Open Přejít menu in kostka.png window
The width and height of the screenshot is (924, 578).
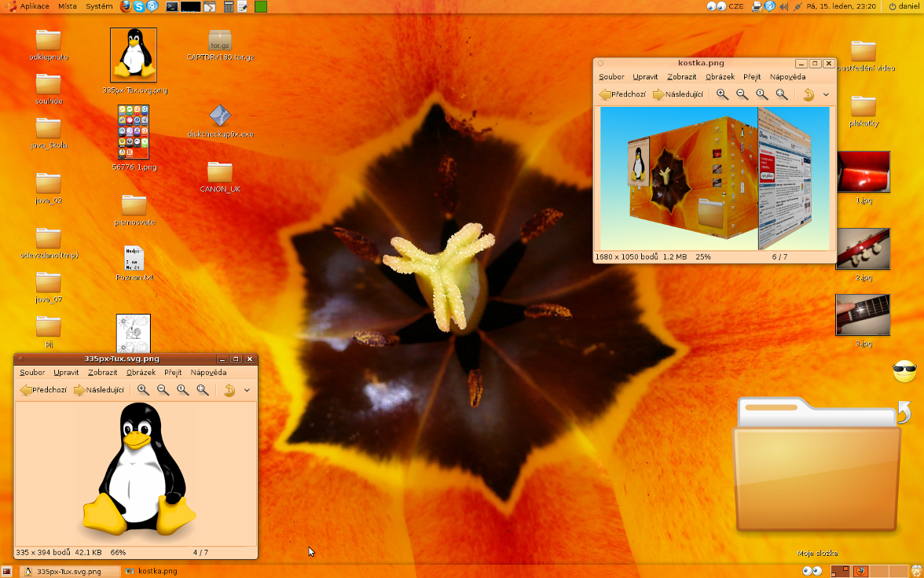752,77
